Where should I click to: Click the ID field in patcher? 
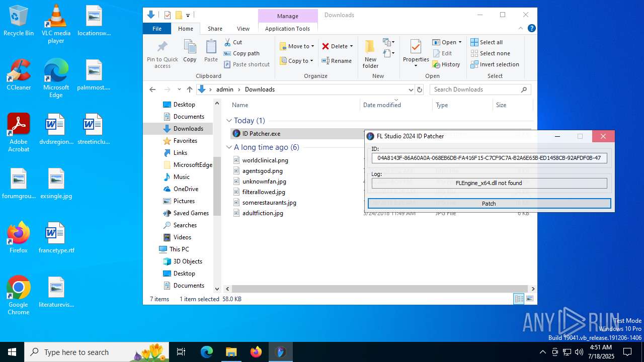(x=489, y=158)
